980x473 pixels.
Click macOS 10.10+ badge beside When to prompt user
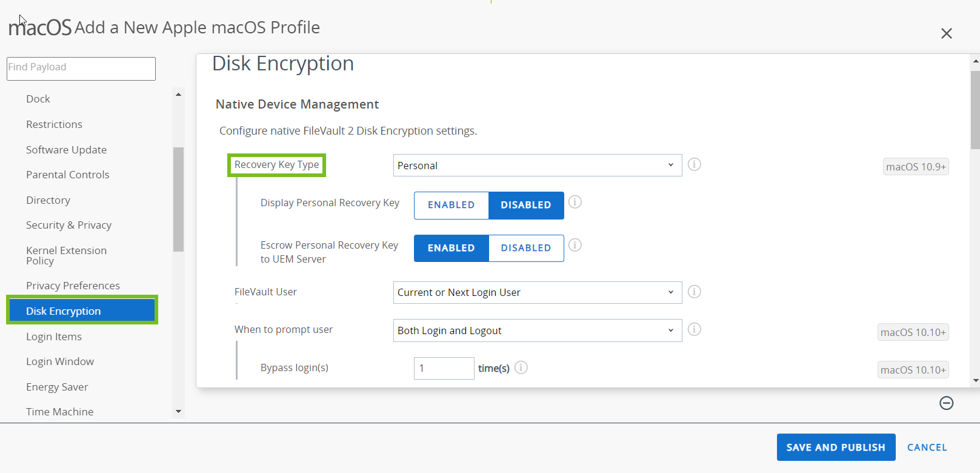click(913, 332)
